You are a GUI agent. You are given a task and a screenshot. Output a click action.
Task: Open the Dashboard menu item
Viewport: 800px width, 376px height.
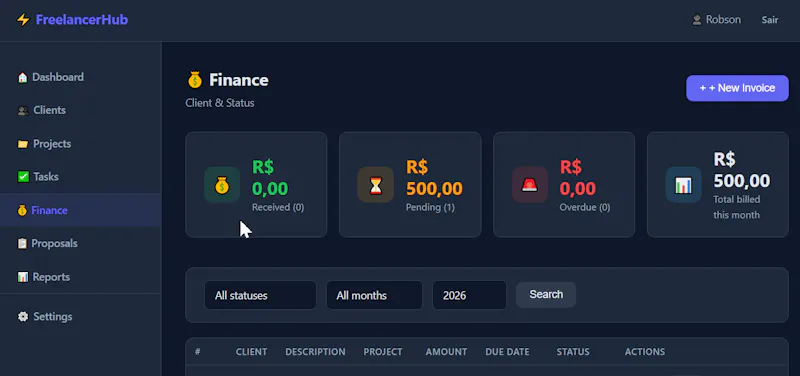point(81,78)
